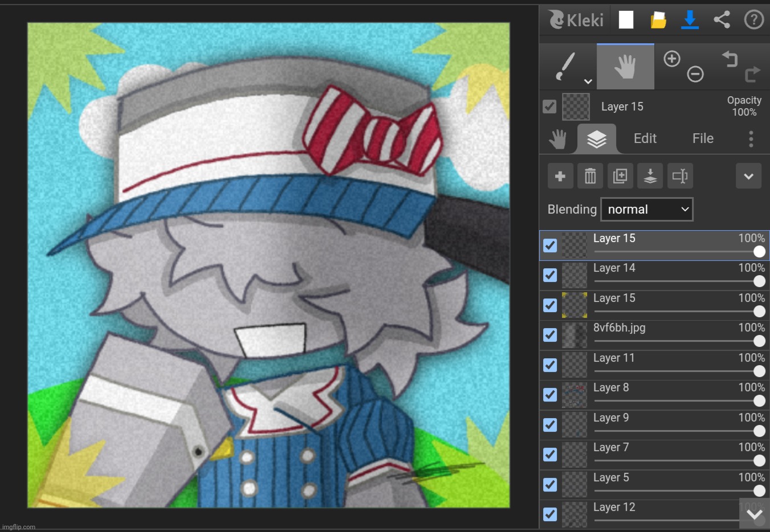Select the large hand pan tool
The height and width of the screenshot is (532, 770).
[625, 67]
